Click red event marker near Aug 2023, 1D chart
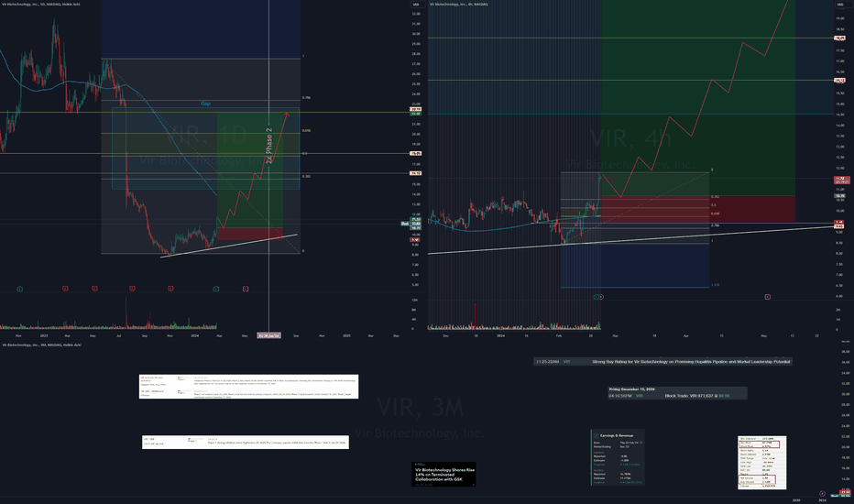The width and height of the screenshot is (854, 504). pyautogui.click(x=132, y=289)
